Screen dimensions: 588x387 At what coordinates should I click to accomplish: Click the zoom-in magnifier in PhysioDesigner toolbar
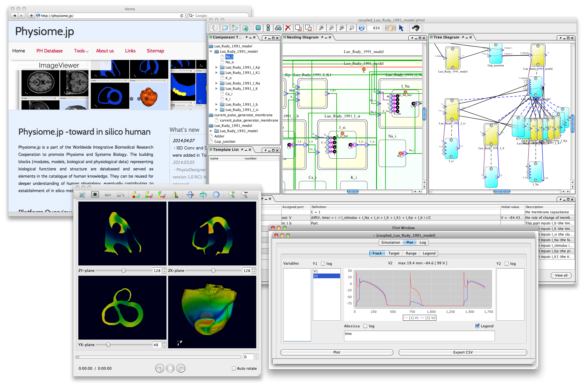(x=321, y=28)
